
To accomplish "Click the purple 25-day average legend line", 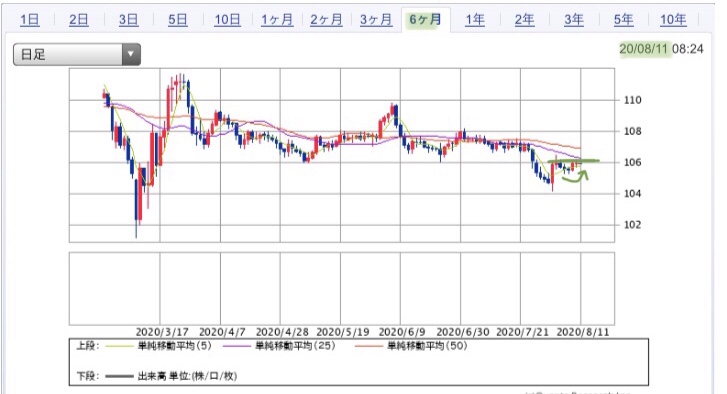I will tap(236, 346).
